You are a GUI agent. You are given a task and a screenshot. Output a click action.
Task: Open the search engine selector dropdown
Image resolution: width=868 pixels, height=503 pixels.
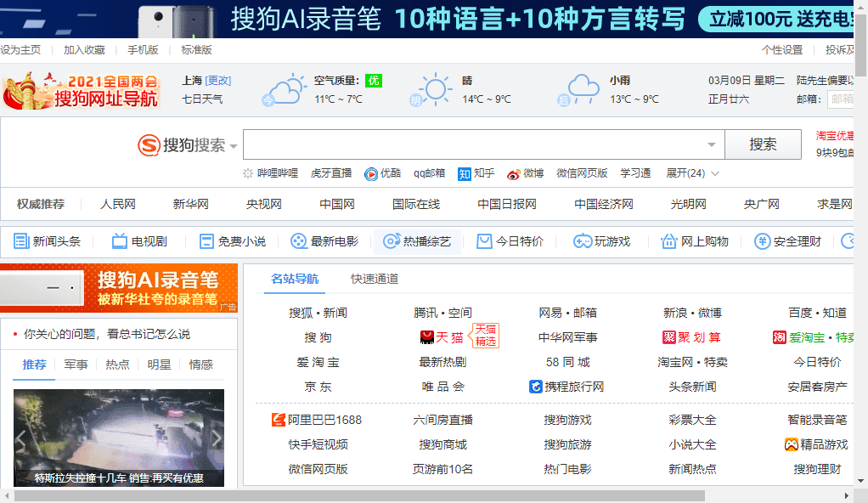(x=233, y=146)
